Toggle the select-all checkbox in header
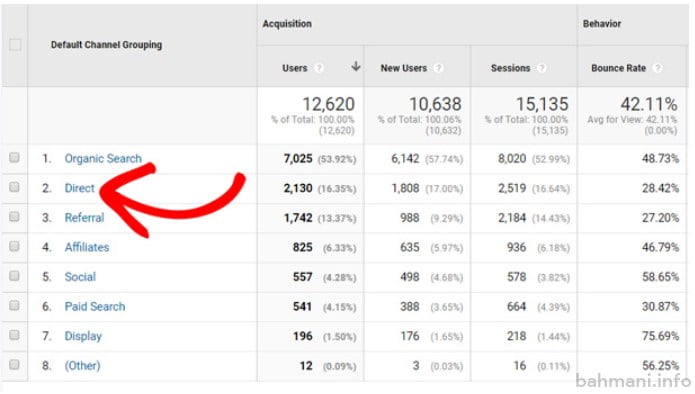 [15, 45]
